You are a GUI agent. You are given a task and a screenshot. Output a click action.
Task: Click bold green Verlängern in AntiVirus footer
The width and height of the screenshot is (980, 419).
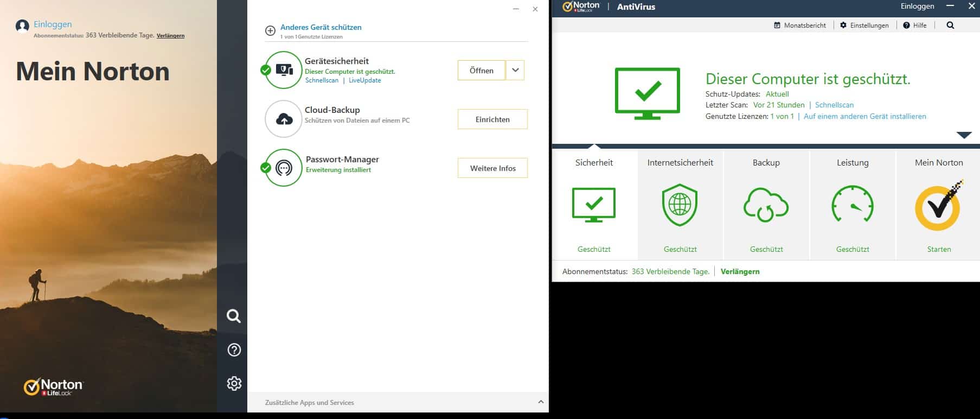click(x=740, y=271)
